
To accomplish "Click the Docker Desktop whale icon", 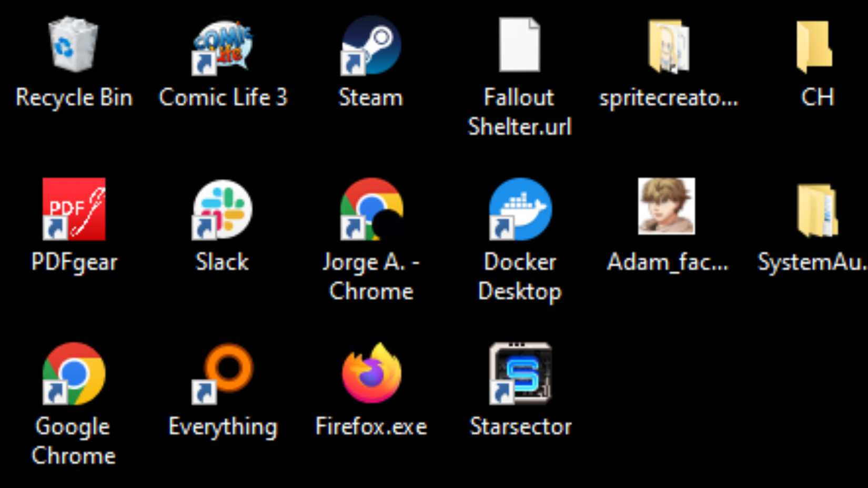I will pos(520,209).
